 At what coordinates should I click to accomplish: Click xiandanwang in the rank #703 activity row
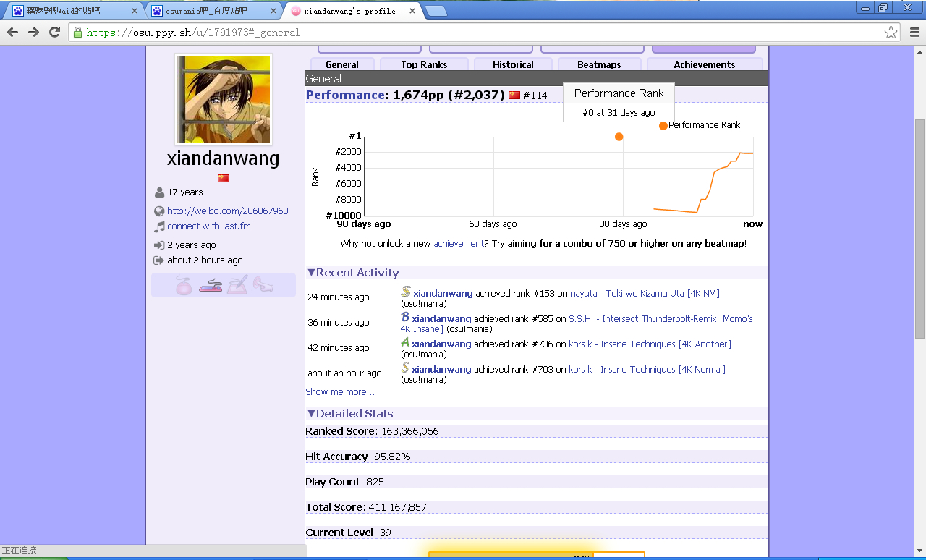[441, 369]
